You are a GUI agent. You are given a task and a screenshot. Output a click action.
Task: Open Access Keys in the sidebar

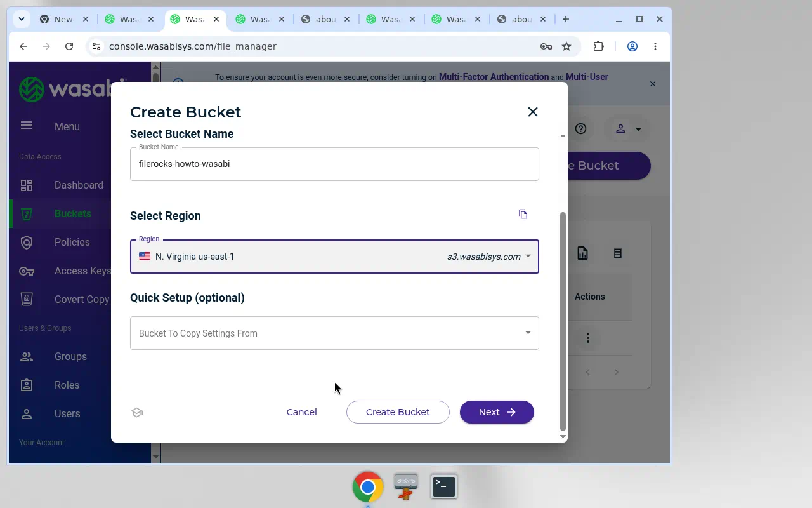[82, 271]
